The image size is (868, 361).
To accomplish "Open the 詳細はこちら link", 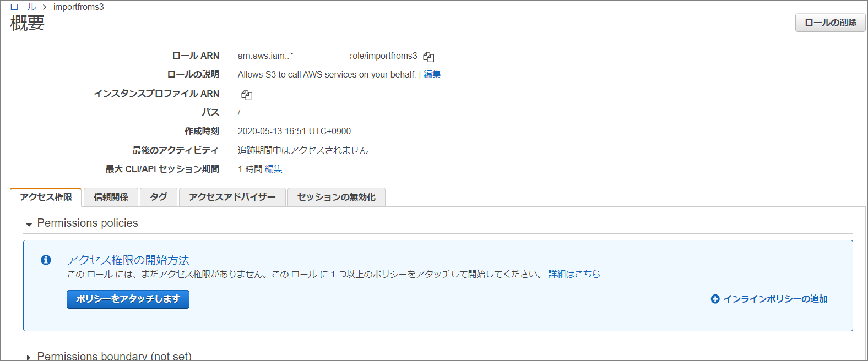I will pos(574,274).
